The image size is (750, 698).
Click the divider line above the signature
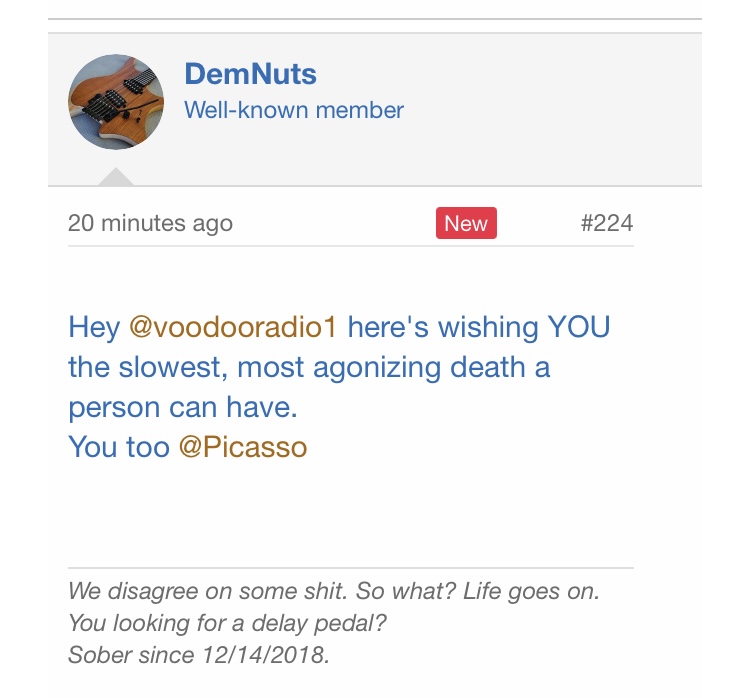tap(350, 568)
